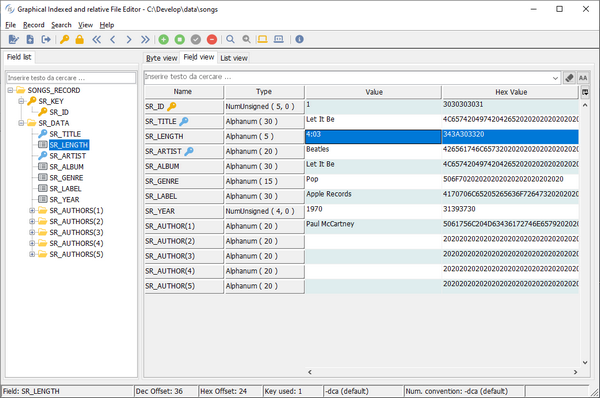Image resolution: width=600 pixels, height=398 pixels.
Task: Click the scroll down arrow of table
Action: point(585,362)
